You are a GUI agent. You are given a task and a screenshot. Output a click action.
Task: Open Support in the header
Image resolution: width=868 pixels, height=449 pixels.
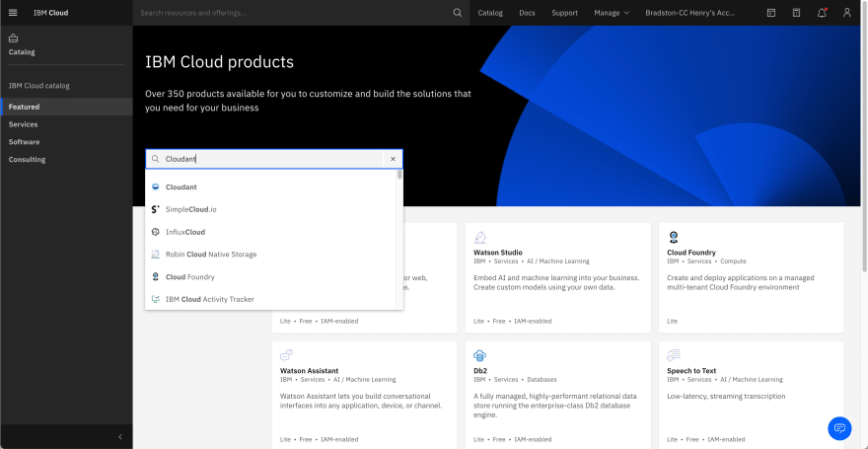pos(564,13)
